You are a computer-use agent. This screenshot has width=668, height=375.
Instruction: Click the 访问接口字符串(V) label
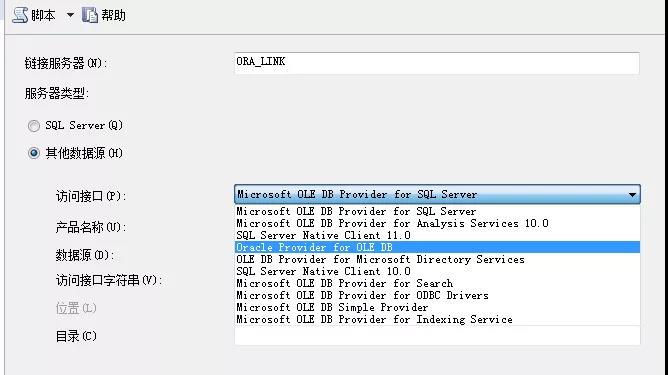109,280
